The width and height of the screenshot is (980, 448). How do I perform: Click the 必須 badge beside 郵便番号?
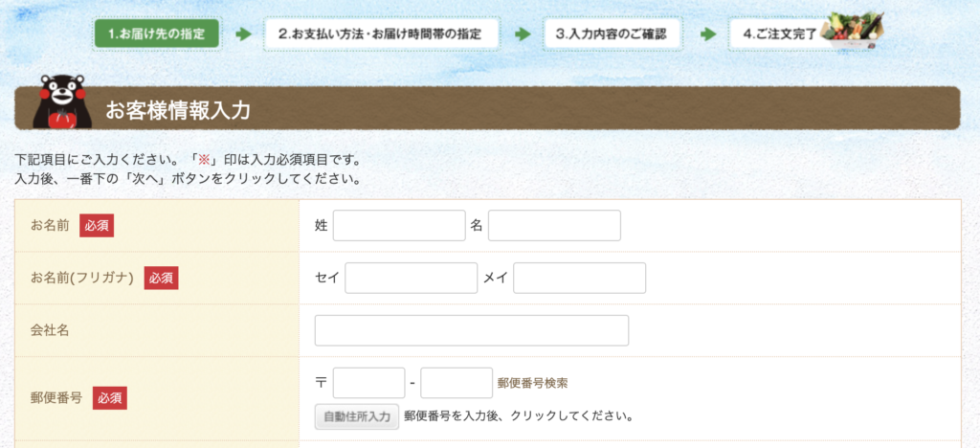coord(109,398)
